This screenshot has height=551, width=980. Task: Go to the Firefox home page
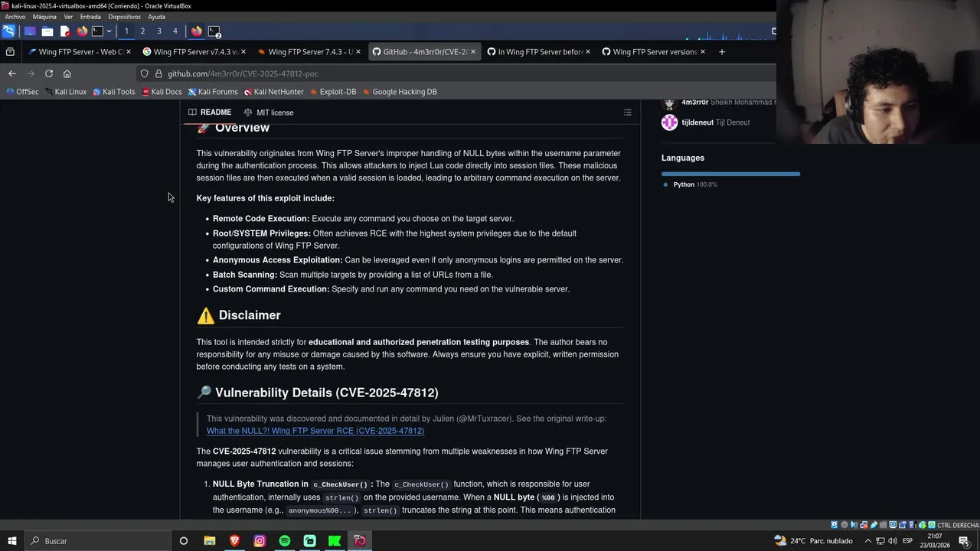(67, 73)
